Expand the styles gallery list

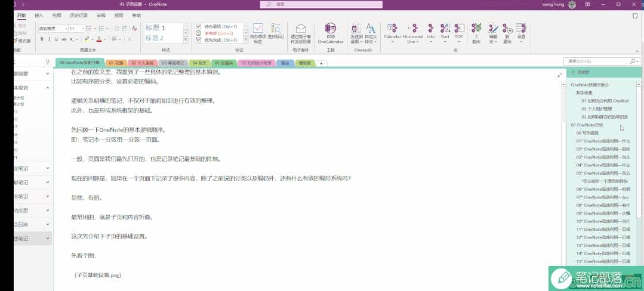pos(185,40)
